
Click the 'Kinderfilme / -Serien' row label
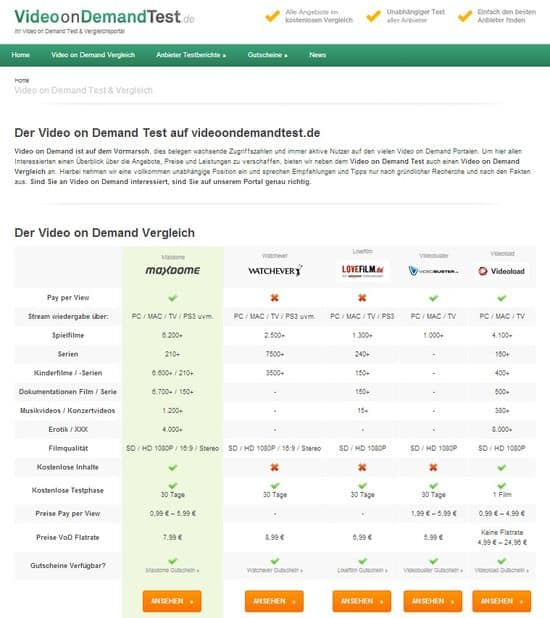tap(68, 373)
